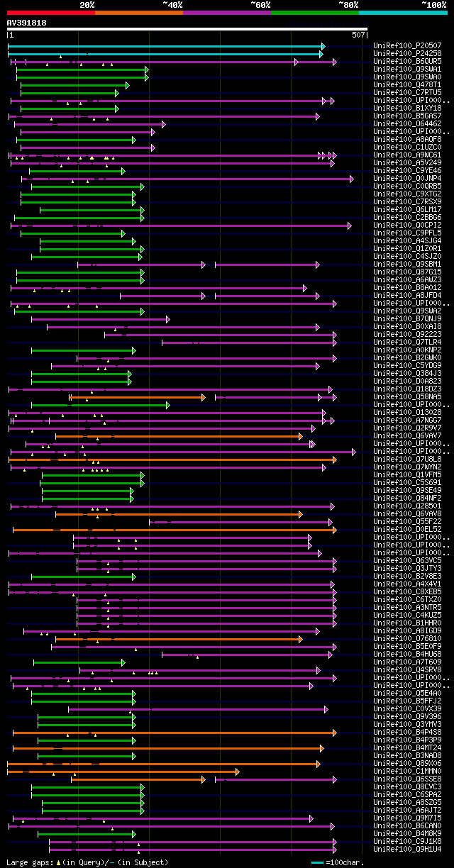
Task: Select hit label UniRef100_A3NTR5
Action: [407, 607]
